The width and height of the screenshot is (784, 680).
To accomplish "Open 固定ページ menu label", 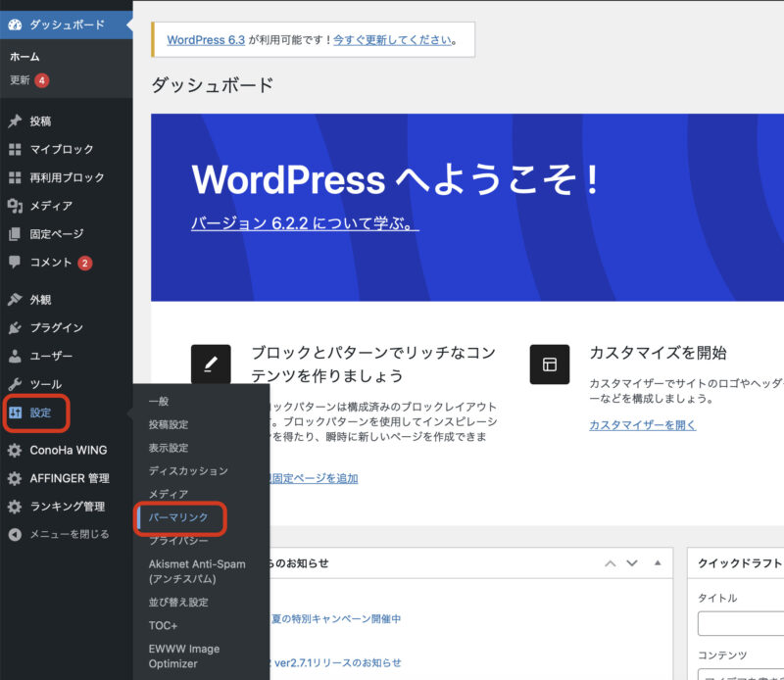I will (x=57, y=234).
